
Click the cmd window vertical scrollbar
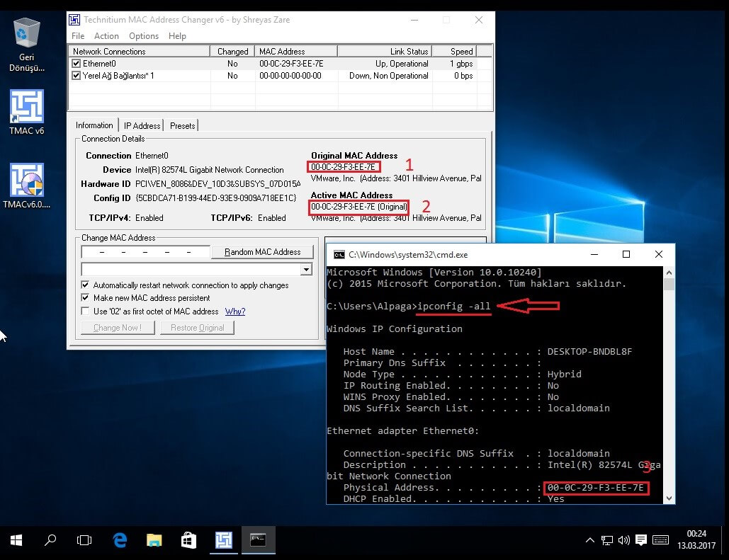(x=669, y=389)
